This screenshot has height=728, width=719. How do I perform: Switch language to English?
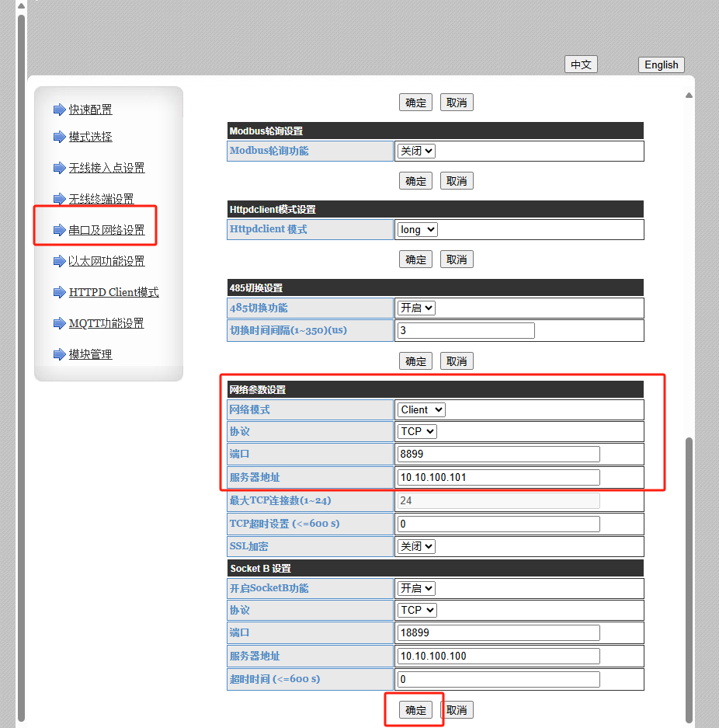[661, 65]
